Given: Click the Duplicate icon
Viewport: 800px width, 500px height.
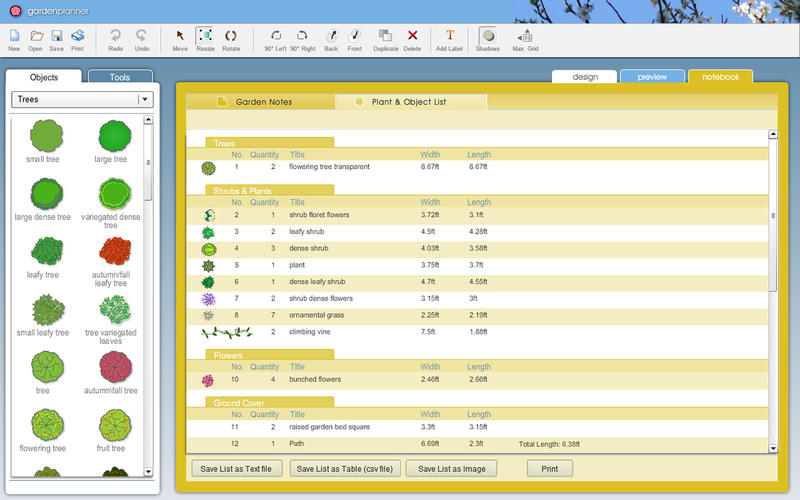Looking at the screenshot, I should (385, 36).
